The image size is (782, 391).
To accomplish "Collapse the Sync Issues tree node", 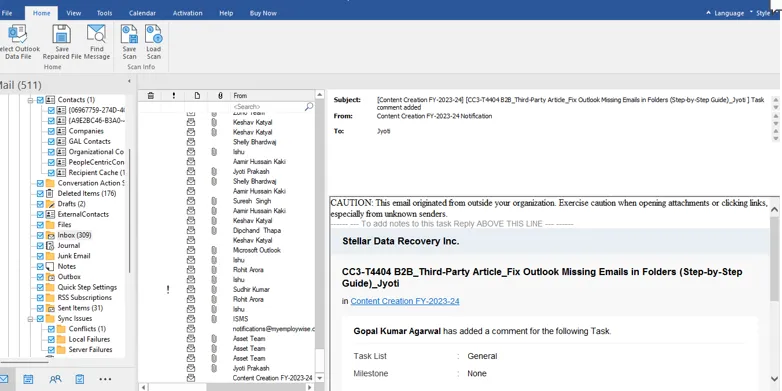I will [x=30, y=318].
